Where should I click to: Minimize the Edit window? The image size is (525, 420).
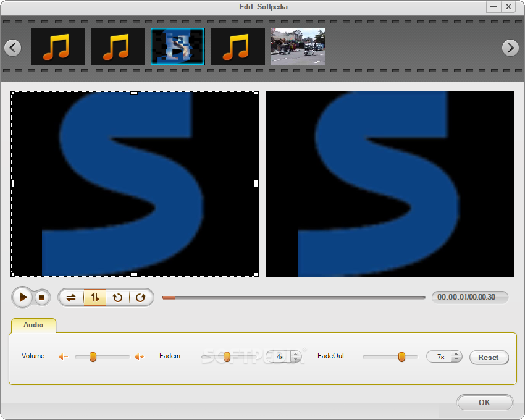point(493,7)
